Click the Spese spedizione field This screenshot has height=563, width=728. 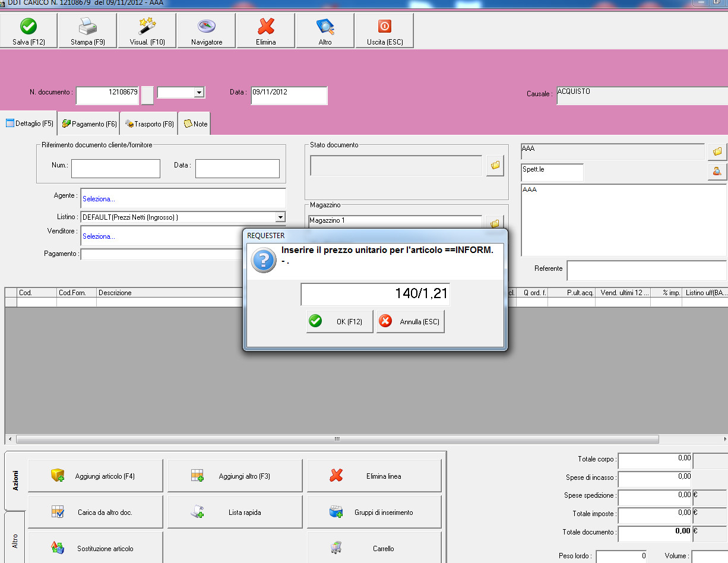(x=655, y=498)
